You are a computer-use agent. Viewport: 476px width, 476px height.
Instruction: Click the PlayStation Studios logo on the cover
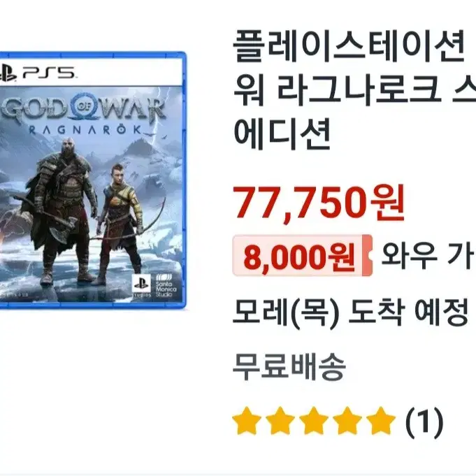coord(141,286)
